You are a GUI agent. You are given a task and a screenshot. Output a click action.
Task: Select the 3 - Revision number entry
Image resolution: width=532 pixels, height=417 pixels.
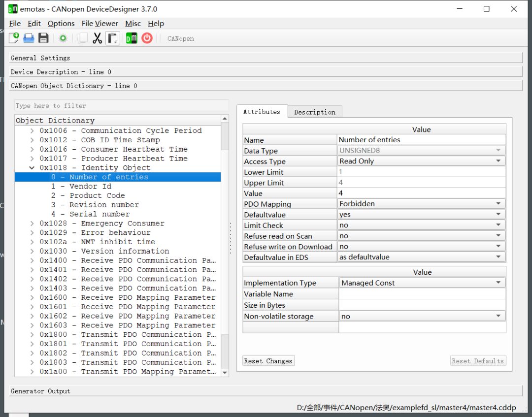click(95, 205)
